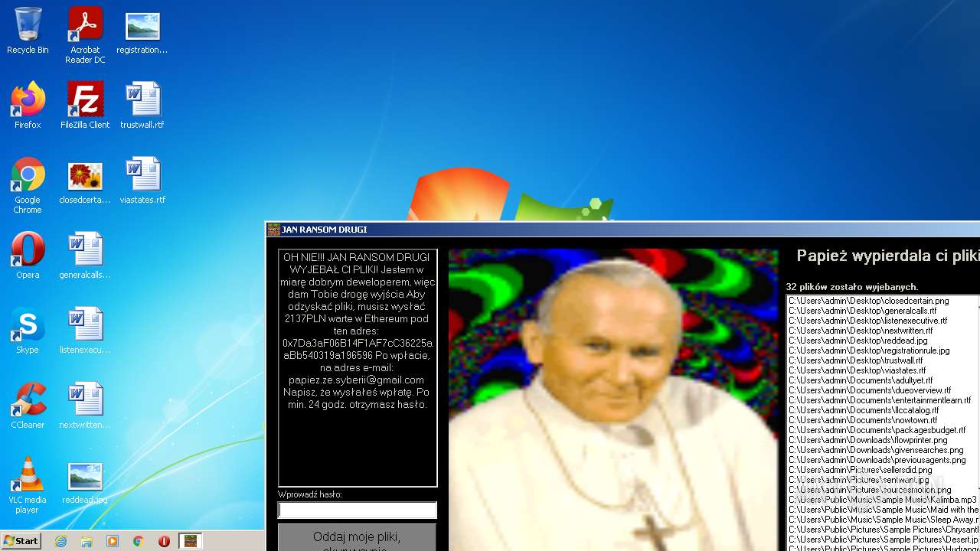The height and width of the screenshot is (551, 980).
Task: Select closedcertain.png in file list
Action: [868, 301]
